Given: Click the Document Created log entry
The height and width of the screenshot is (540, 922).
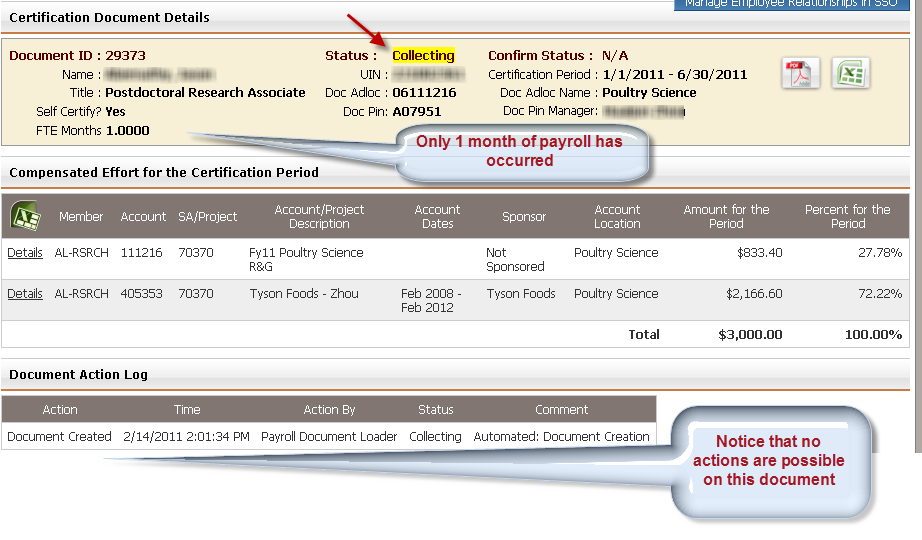Looking at the screenshot, I should coord(59,437).
